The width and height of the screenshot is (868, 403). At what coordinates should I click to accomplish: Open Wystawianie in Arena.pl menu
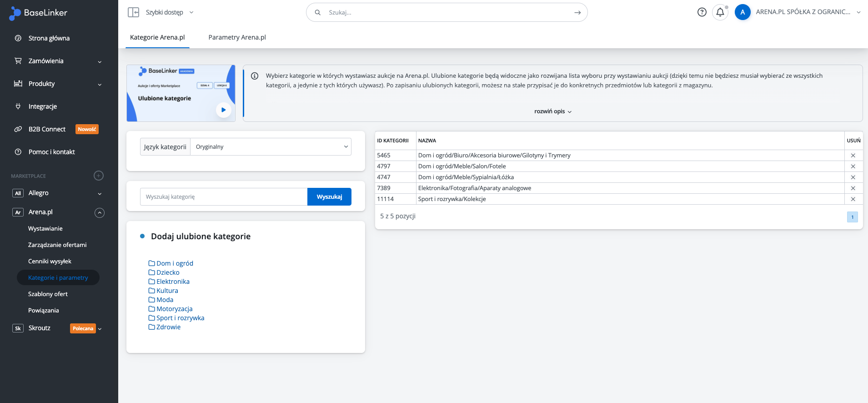(x=45, y=228)
